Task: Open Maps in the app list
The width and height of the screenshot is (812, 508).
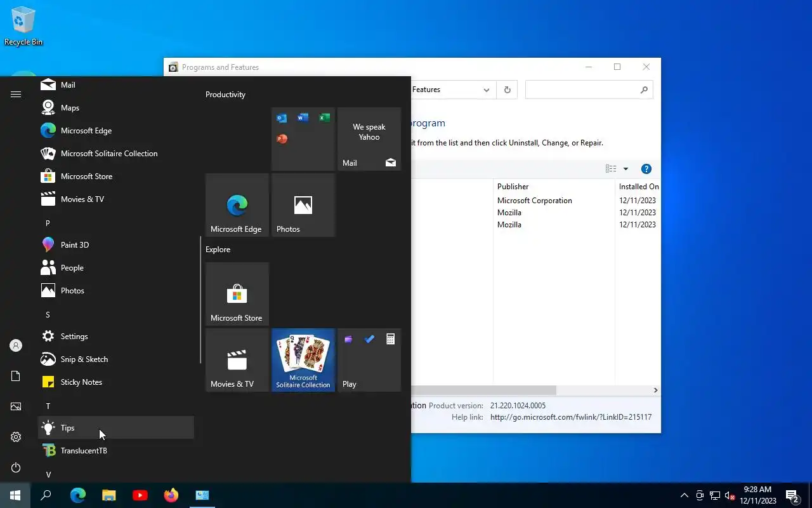Action: pyautogui.click(x=116, y=108)
